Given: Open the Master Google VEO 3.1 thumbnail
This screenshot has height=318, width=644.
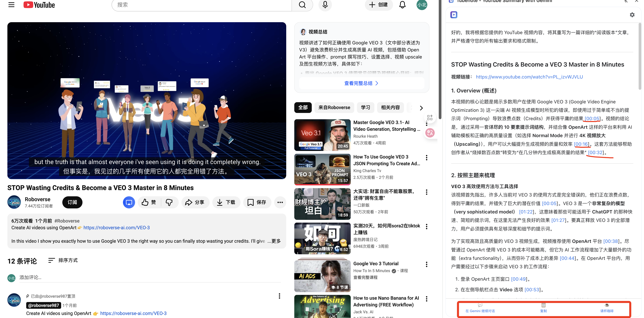Looking at the screenshot, I should 322,135.
